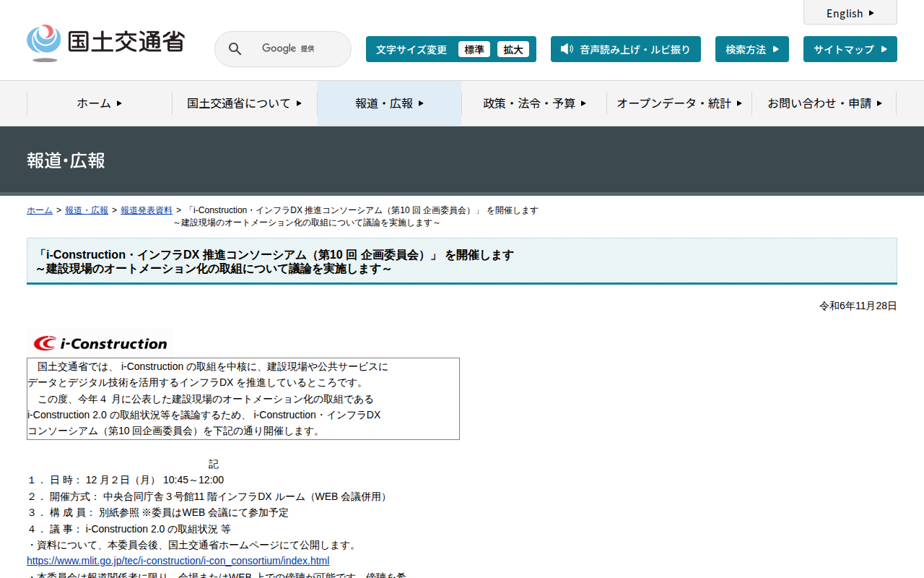
Task: Click the 令和6年11月28日 date text
Action: [858, 306]
